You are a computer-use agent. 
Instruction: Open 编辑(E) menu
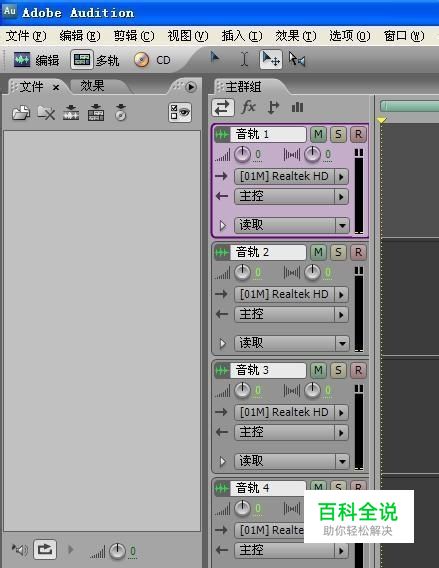point(80,36)
